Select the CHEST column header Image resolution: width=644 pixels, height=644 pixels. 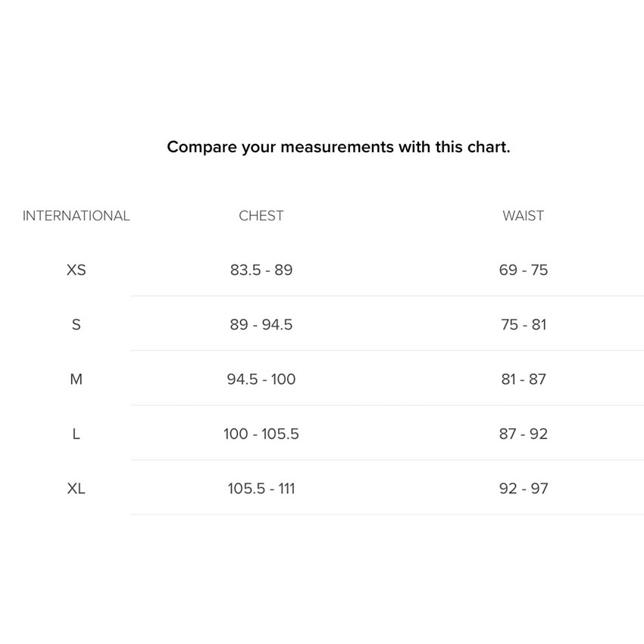click(x=261, y=216)
